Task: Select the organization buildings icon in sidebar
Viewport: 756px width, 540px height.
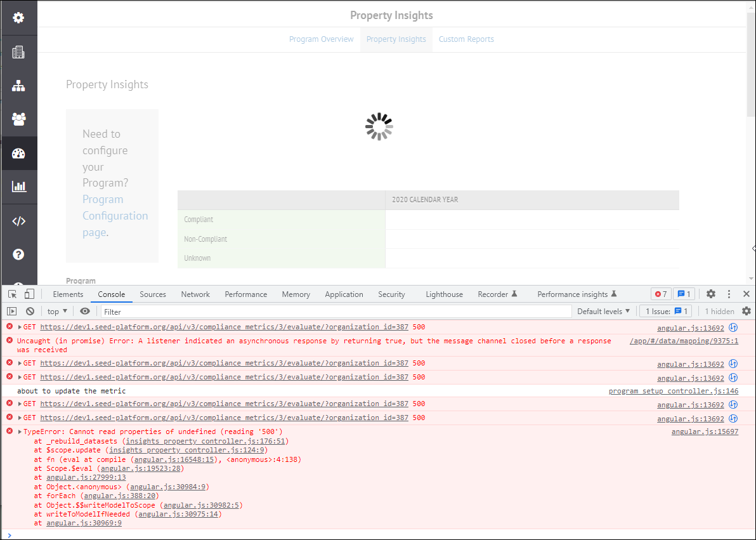Action: (18, 51)
